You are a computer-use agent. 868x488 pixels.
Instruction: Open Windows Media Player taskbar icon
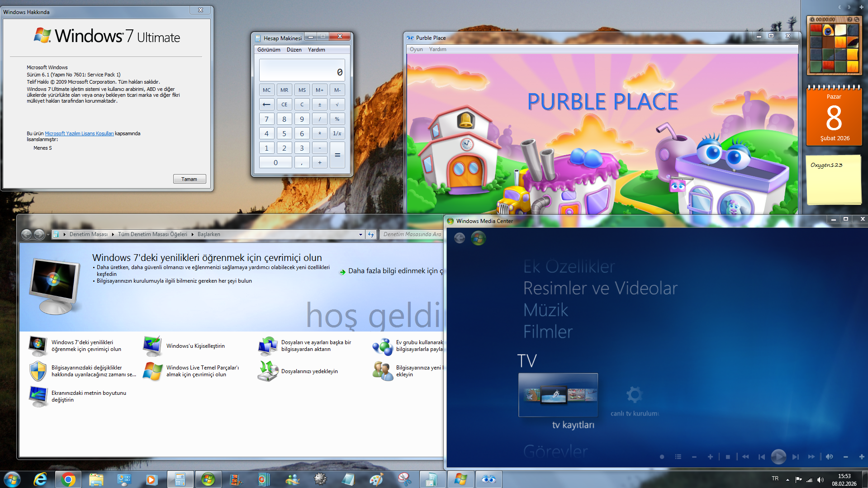[152, 479]
